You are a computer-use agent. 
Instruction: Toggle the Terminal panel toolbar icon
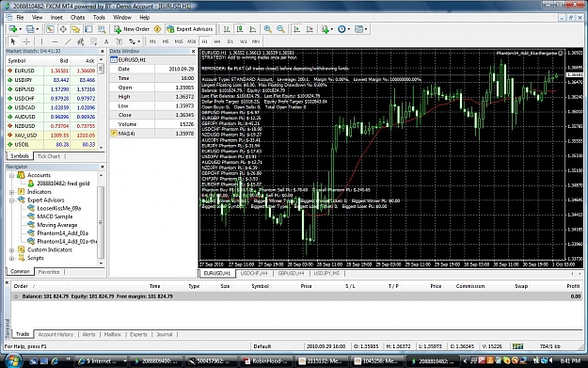[x=88, y=29]
